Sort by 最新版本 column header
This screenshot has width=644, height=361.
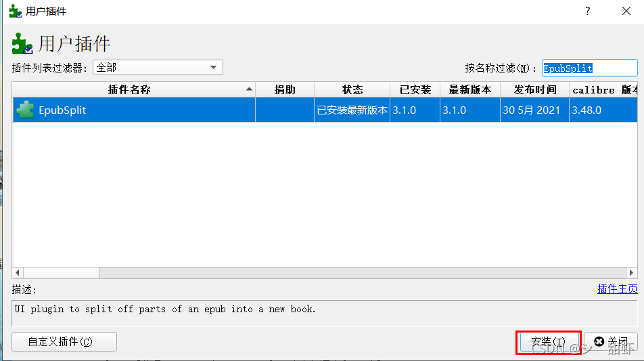(470, 89)
